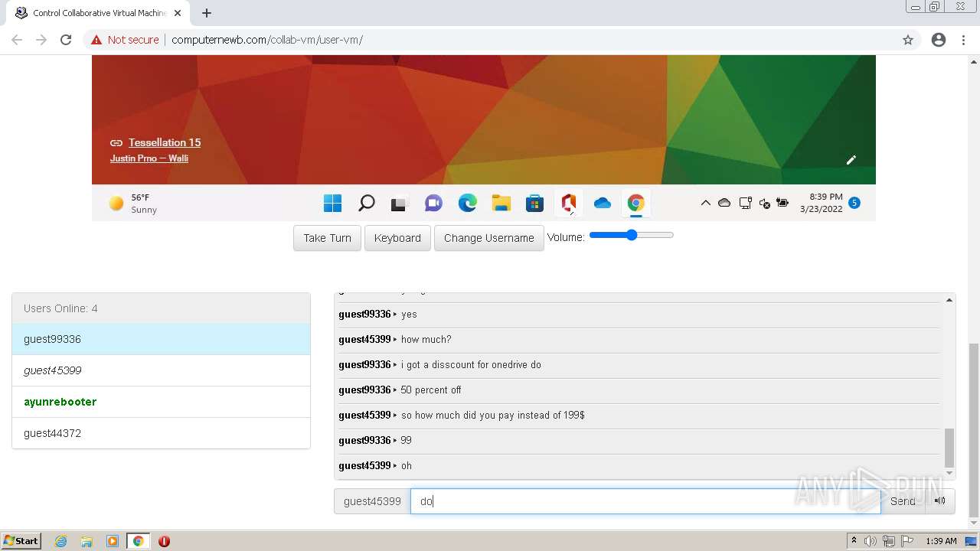
Task: Click the cloud tray icon in the VM
Action: (724, 203)
